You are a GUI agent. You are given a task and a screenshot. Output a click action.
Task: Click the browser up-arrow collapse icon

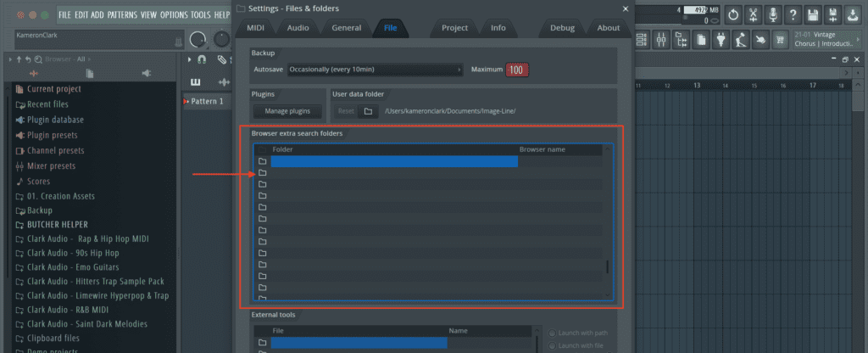(x=19, y=59)
